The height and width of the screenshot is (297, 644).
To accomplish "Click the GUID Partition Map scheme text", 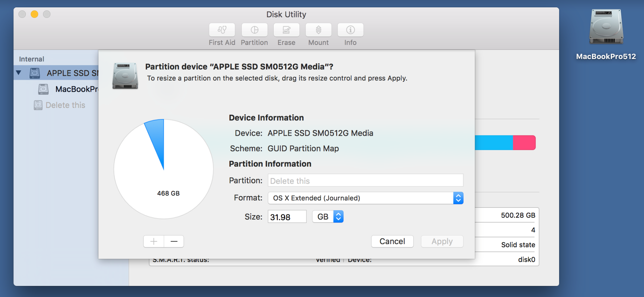I will click(x=303, y=148).
